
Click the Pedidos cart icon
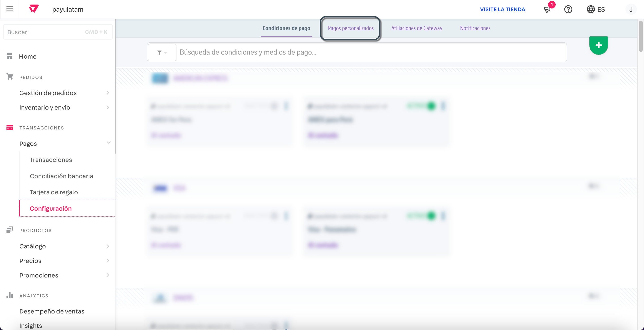(9, 76)
